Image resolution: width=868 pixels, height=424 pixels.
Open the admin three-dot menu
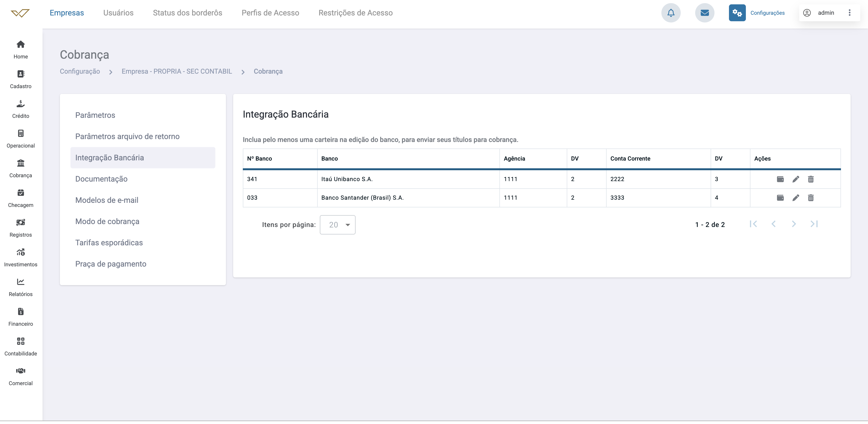(x=849, y=13)
